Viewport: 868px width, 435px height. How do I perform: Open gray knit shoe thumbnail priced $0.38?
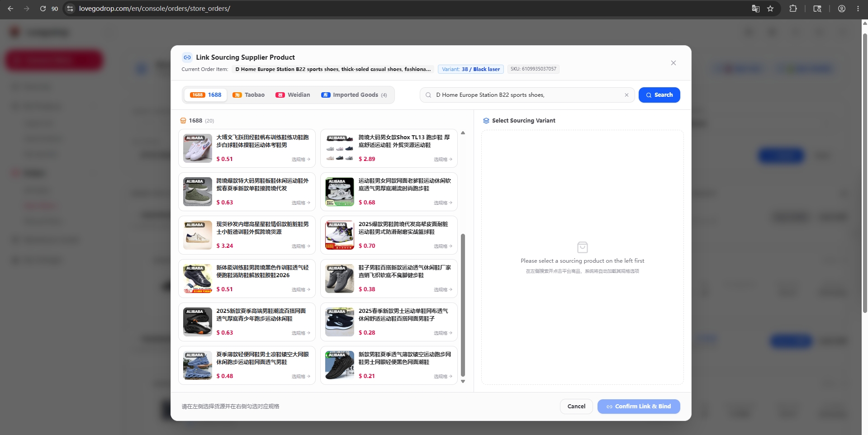(x=340, y=279)
